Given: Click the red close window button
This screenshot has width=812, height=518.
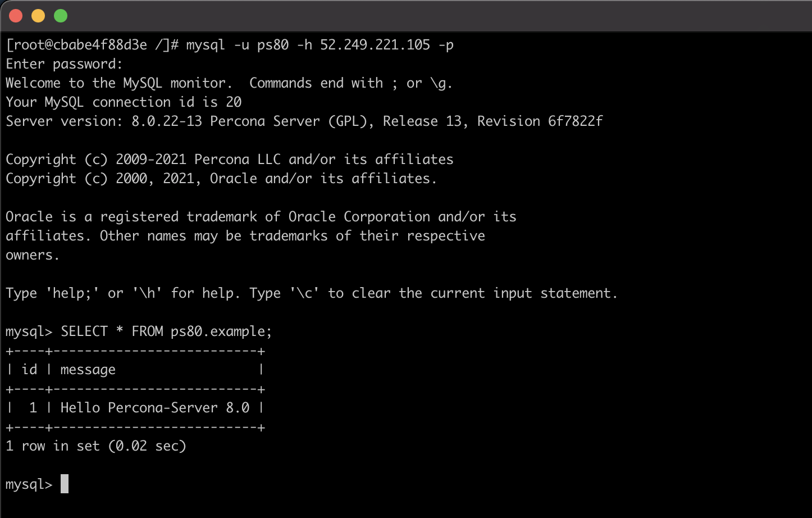Looking at the screenshot, I should (x=16, y=15).
